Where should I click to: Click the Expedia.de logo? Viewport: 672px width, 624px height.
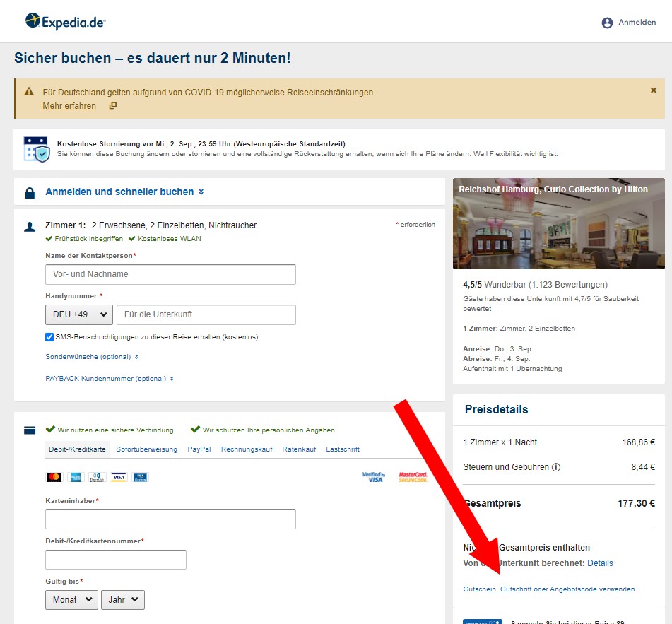tap(65, 21)
